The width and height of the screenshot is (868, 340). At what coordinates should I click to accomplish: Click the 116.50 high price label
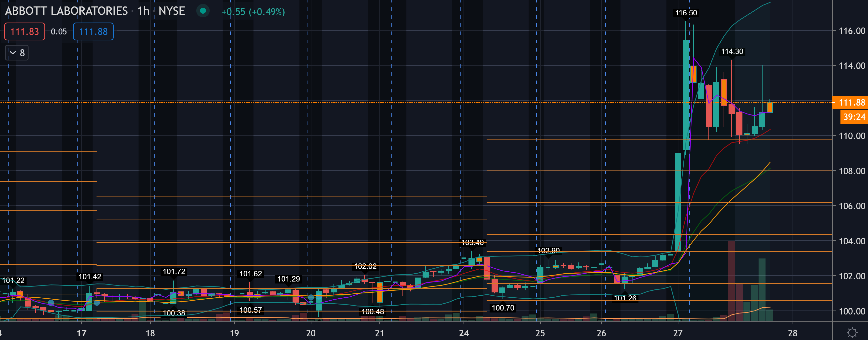pyautogui.click(x=686, y=13)
